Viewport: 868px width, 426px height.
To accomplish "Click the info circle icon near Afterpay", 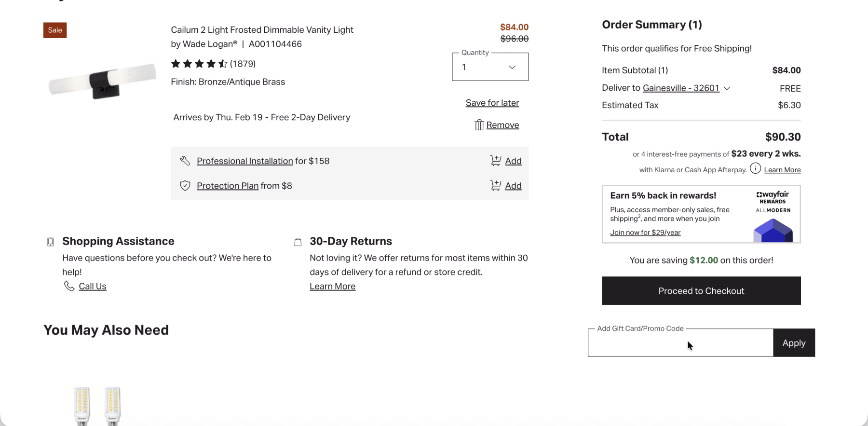I will click(x=755, y=168).
